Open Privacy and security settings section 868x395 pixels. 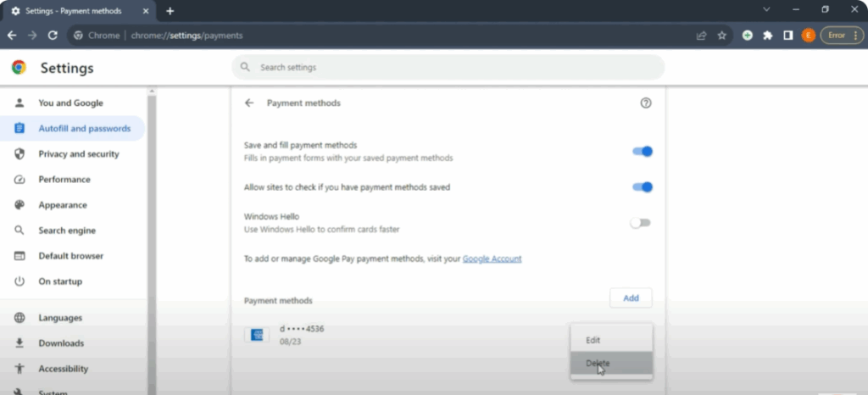[78, 154]
